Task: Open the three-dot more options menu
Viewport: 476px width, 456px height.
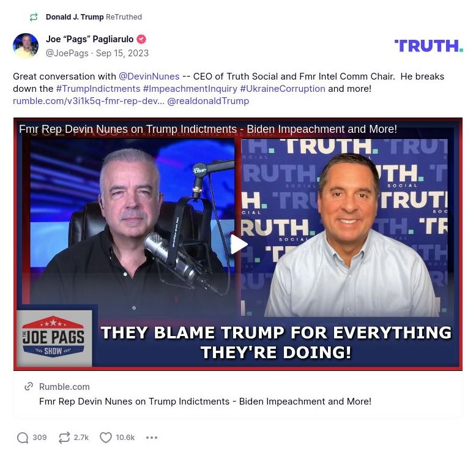Action: (152, 438)
